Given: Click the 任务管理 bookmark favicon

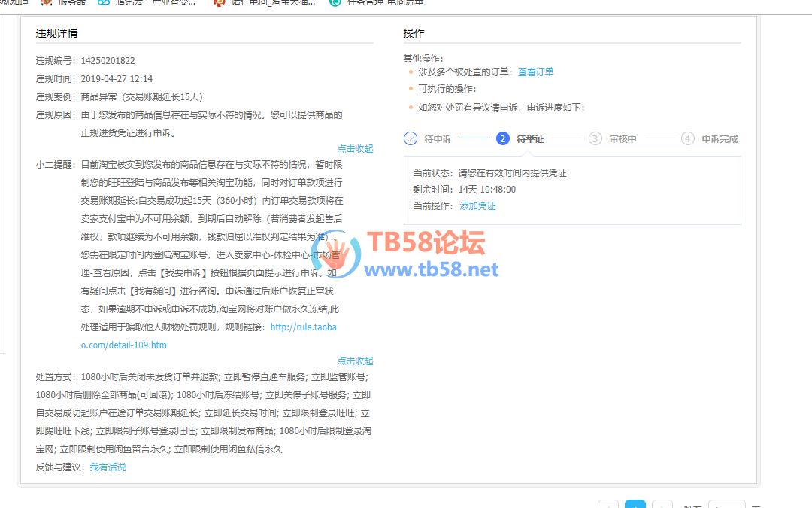Looking at the screenshot, I should 335,2.
